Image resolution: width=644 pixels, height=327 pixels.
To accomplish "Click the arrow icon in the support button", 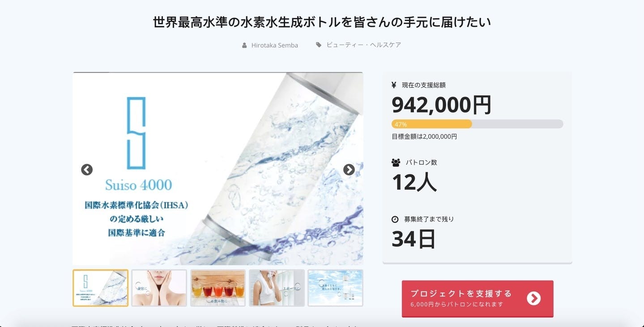I will tap(533, 298).
